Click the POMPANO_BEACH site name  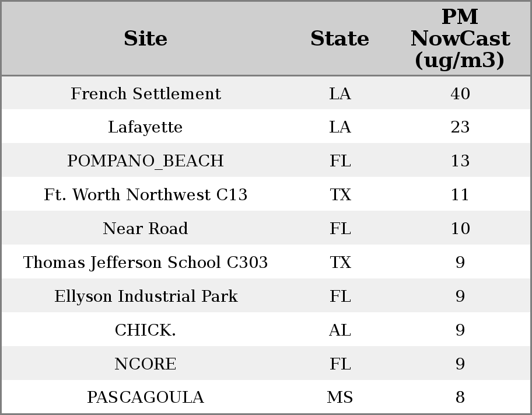[x=145, y=161]
